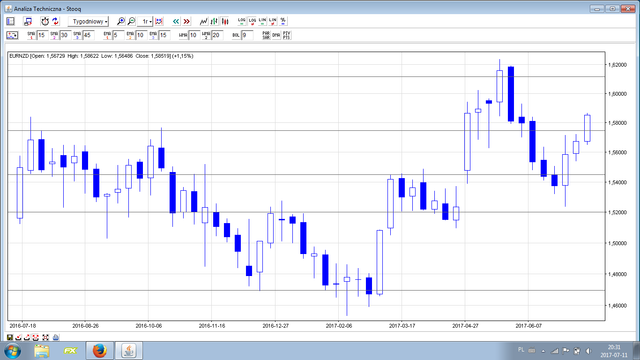Screen dimensions: 640x360
Task: Enable the PAR SAR indicator
Action: pyautogui.click(x=266, y=35)
